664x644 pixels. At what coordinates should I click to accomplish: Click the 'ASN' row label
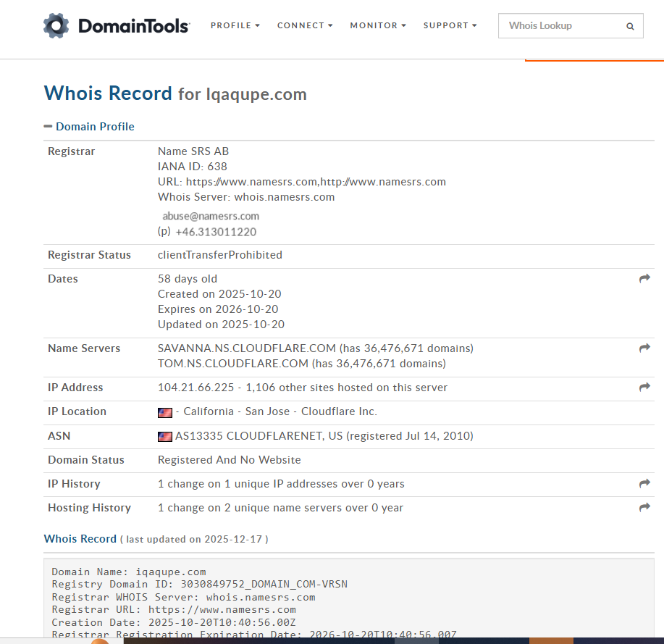pos(59,436)
